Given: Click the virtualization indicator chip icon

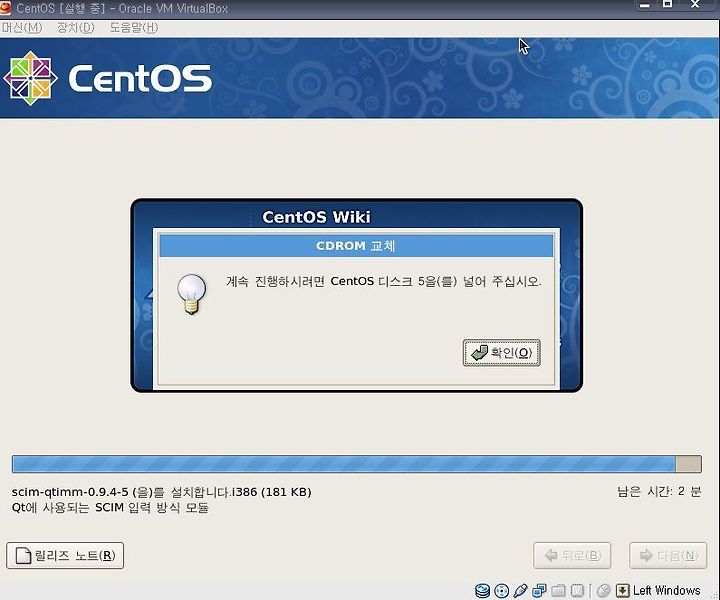Looking at the screenshot, I should pyautogui.click(x=577, y=590).
